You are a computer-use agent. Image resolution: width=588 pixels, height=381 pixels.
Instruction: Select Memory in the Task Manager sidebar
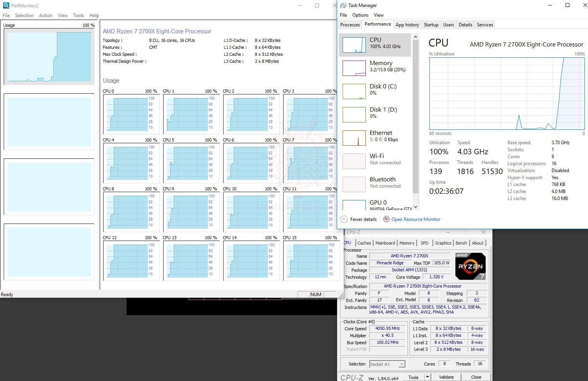[375, 68]
